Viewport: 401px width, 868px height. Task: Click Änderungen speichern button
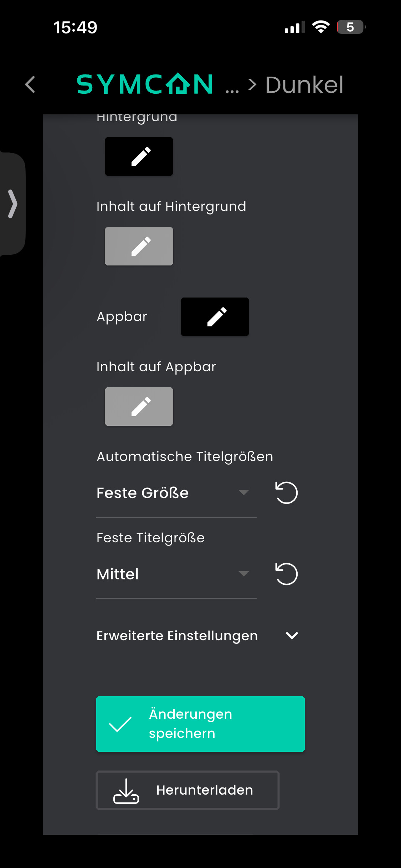click(x=200, y=724)
